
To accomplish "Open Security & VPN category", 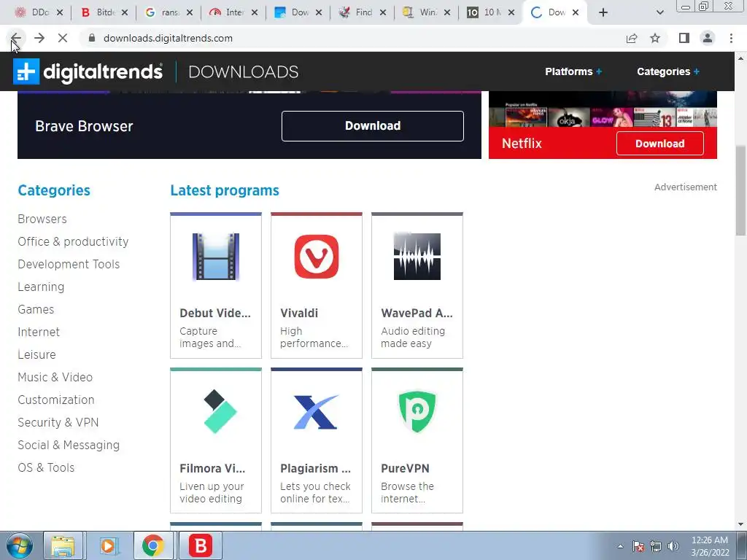I will pyautogui.click(x=58, y=422).
